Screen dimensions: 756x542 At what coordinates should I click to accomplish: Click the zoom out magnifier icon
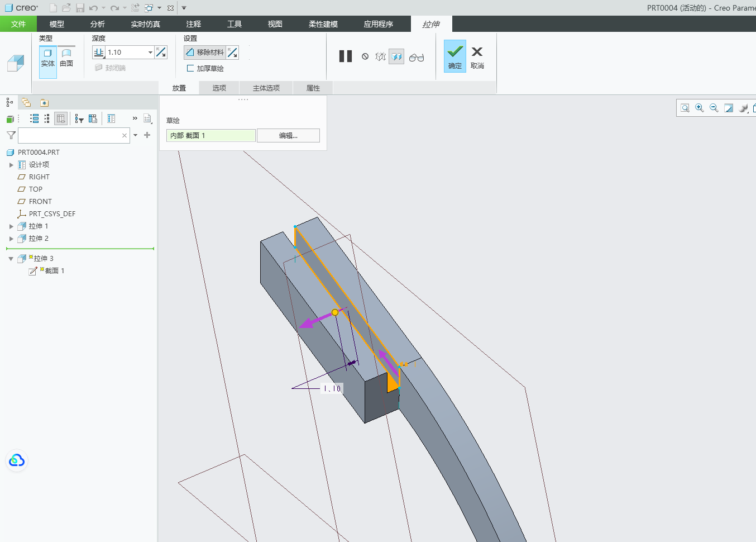click(x=714, y=108)
